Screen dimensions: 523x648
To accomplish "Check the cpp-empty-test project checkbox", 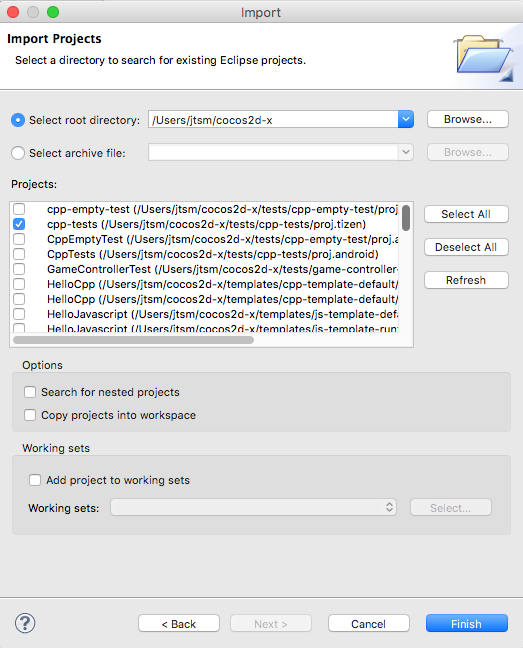I will tap(19, 209).
